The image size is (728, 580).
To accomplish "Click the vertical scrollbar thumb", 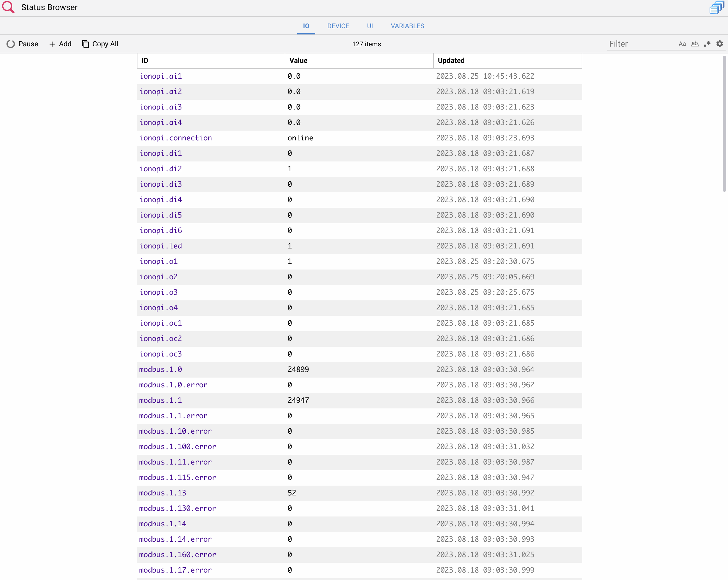I will [x=724, y=123].
